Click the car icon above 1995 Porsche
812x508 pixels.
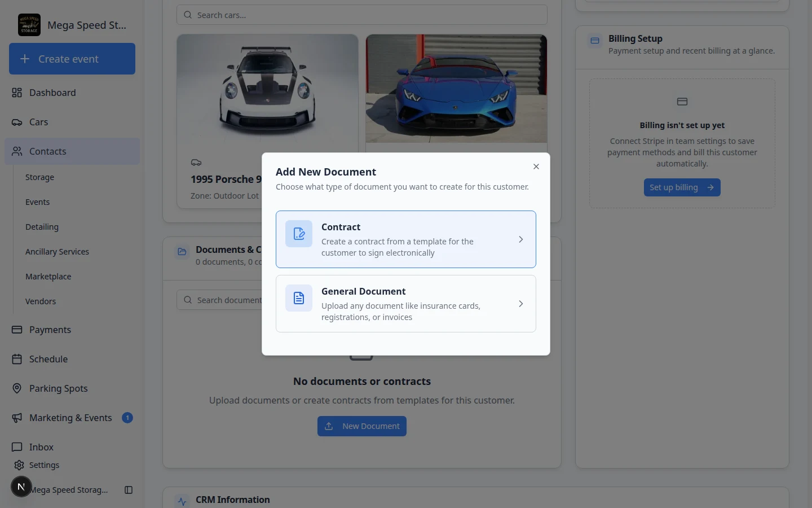coord(196,163)
